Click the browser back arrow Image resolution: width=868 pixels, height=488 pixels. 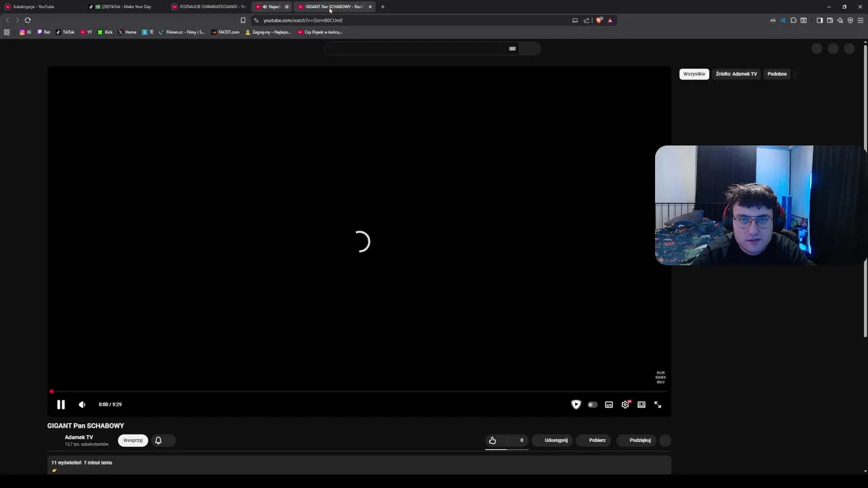coord(7,20)
